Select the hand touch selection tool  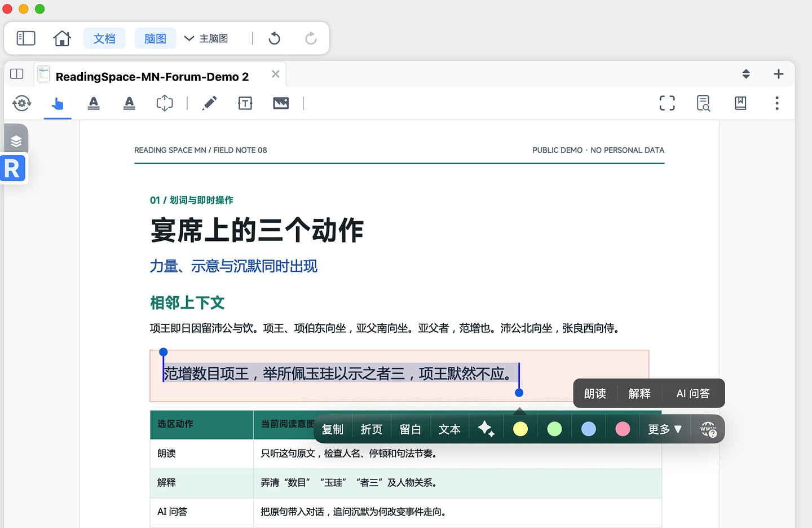58,103
